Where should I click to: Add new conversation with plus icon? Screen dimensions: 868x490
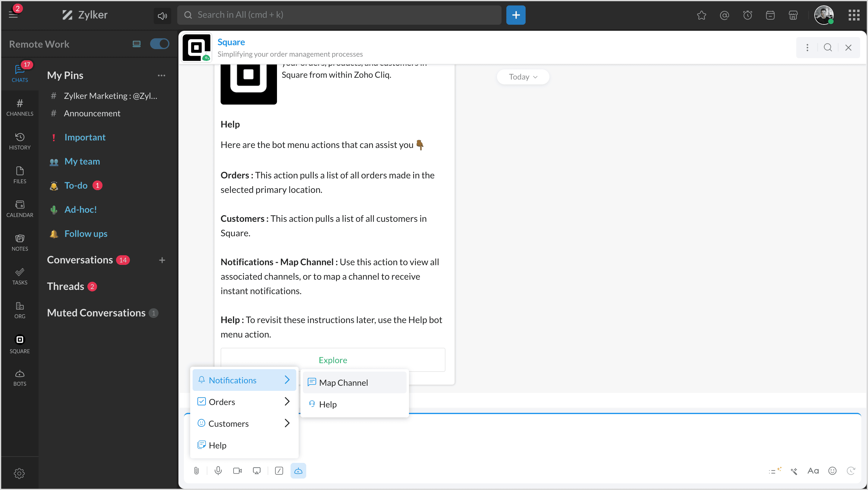(162, 260)
